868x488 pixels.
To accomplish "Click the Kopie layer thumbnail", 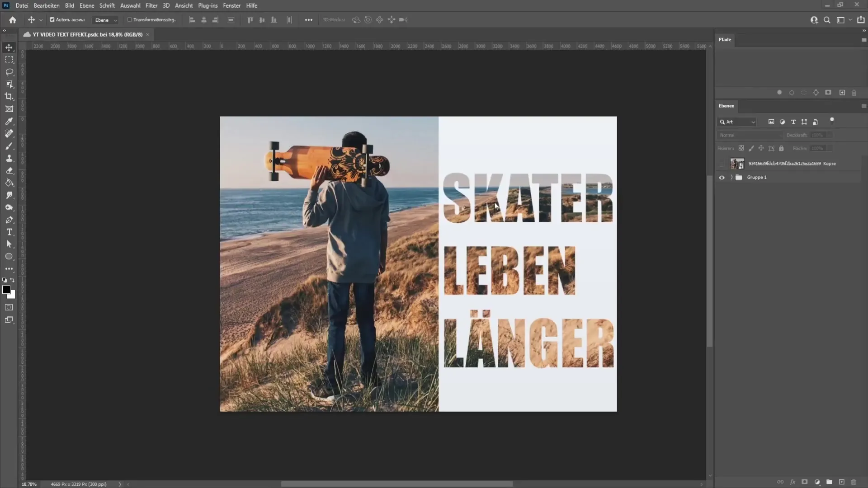I will coord(737,164).
